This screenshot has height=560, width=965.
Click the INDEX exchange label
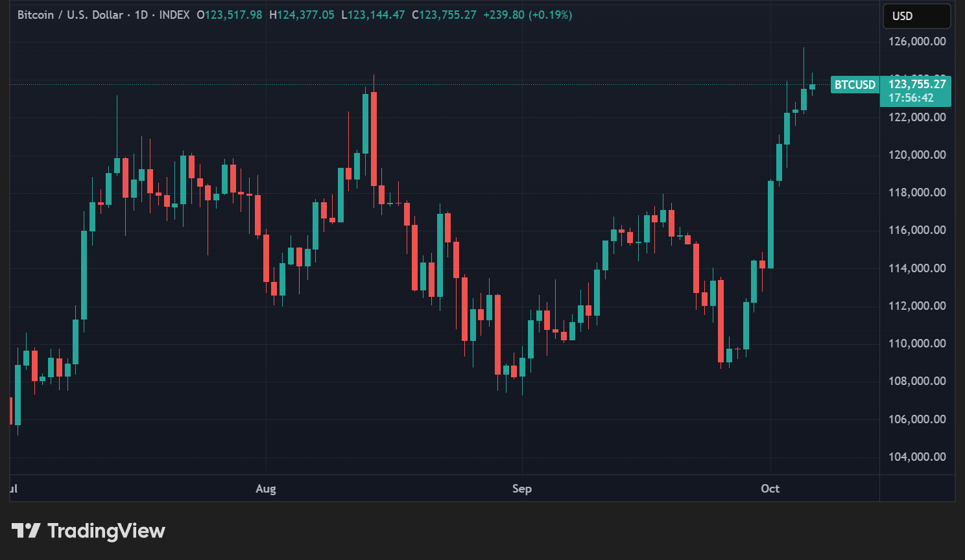(x=176, y=14)
